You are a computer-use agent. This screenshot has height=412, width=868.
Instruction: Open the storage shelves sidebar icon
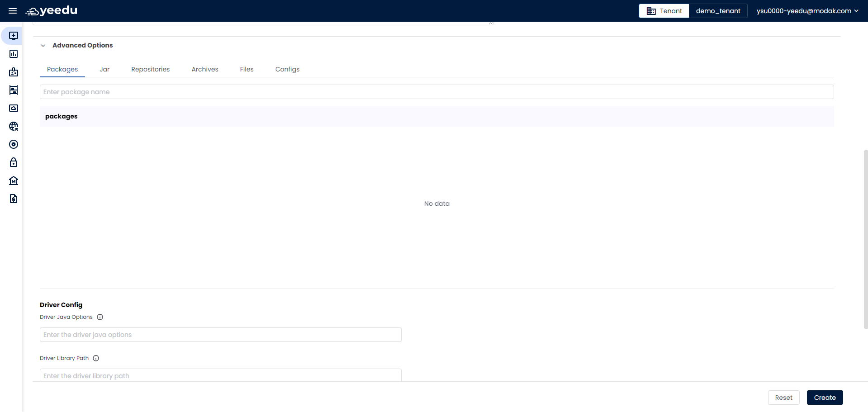point(14,90)
